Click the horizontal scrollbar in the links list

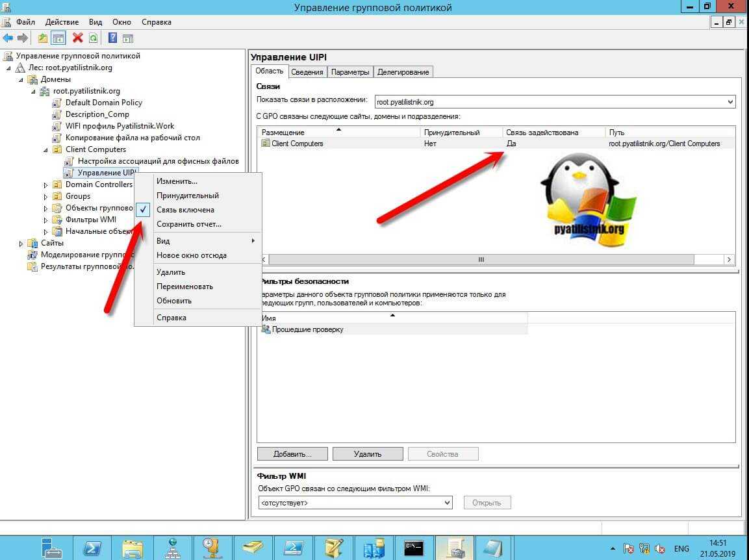click(x=481, y=259)
